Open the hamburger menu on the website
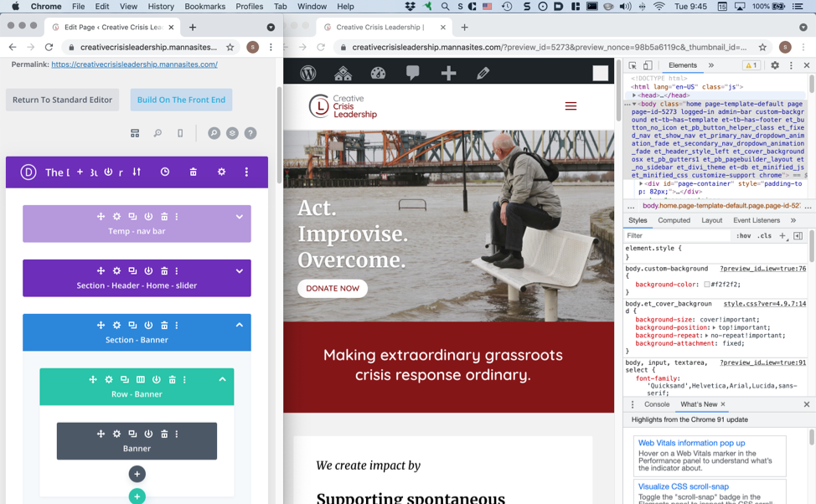 [x=571, y=106]
